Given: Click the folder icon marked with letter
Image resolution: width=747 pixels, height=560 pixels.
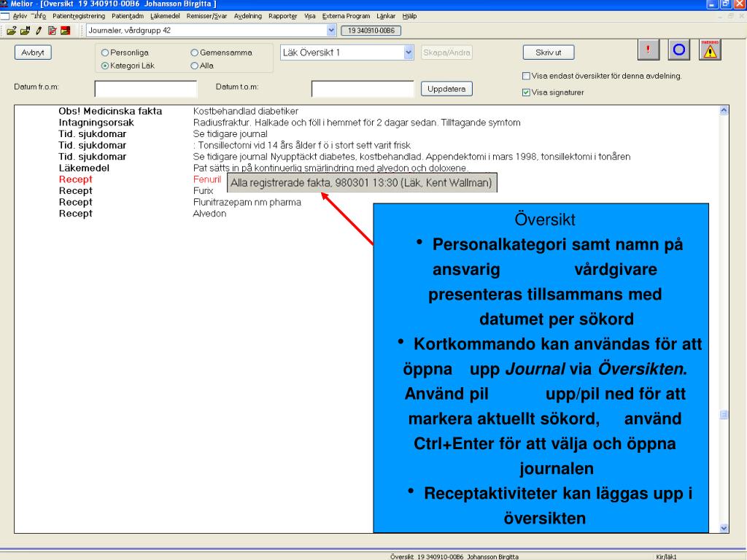Looking at the screenshot, I should pos(26,31).
